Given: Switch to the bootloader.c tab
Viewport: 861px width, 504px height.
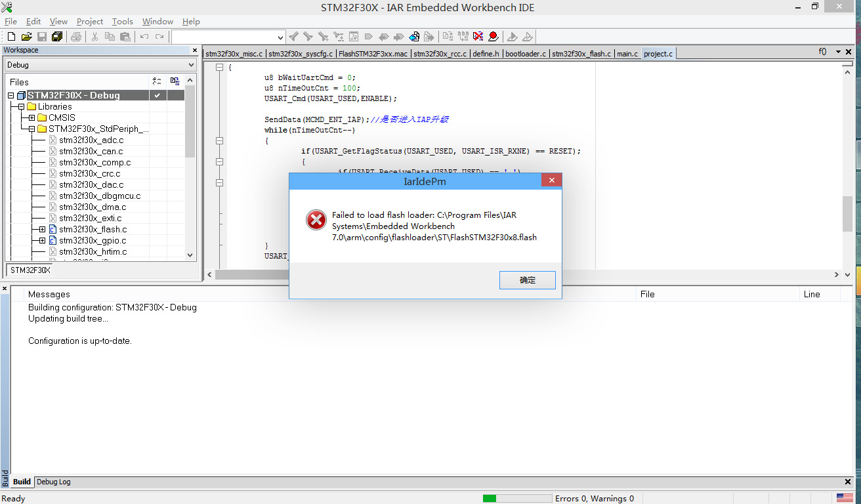Looking at the screenshot, I should tap(526, 53).
